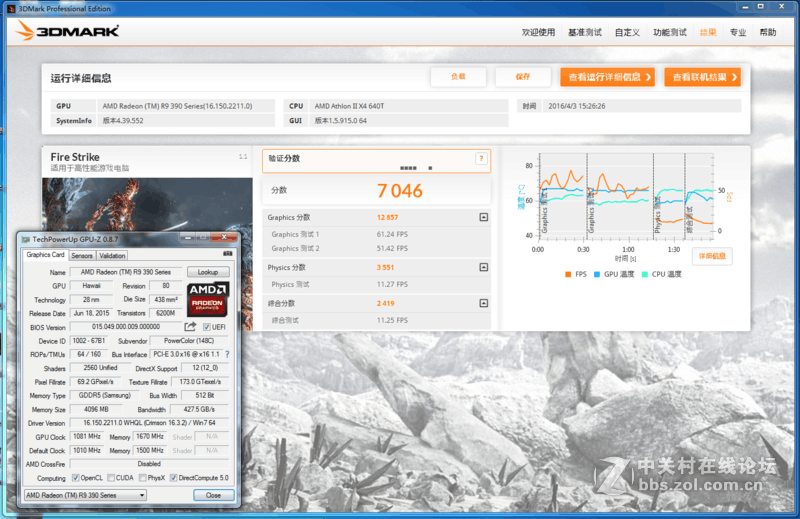Click the Subvendor PowerColor value
The image size is (800, 519).
click(x=189, y=340)
